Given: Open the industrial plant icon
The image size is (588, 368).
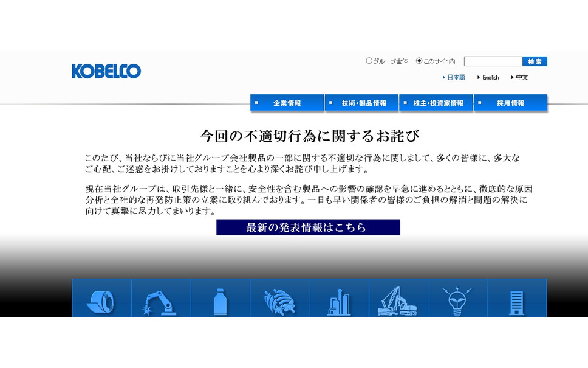Looking at the screenshot, I should point(339,300).
